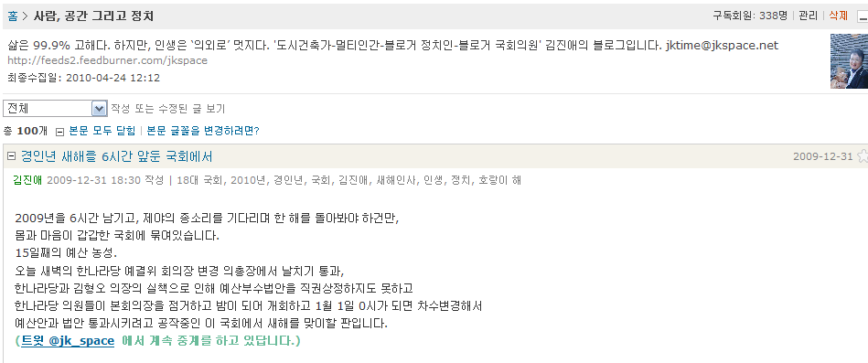Click author name 김진애 in green
Image resolution: width=868 pixels, height=363 pixels.
27,180
